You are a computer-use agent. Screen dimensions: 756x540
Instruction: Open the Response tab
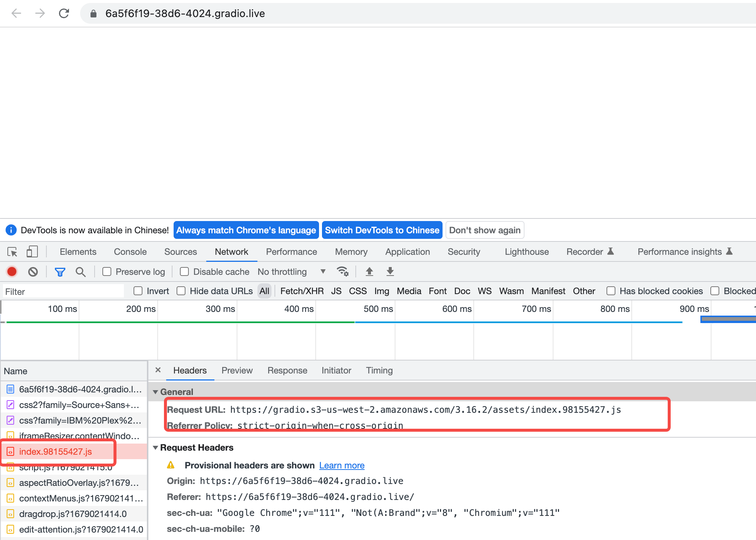pyautogui.click(x=287, y=371)
